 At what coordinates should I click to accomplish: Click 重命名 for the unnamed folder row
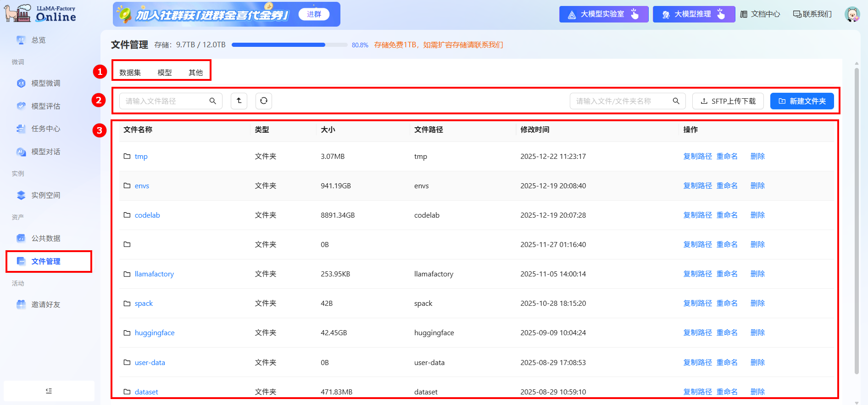pos(727,244)
